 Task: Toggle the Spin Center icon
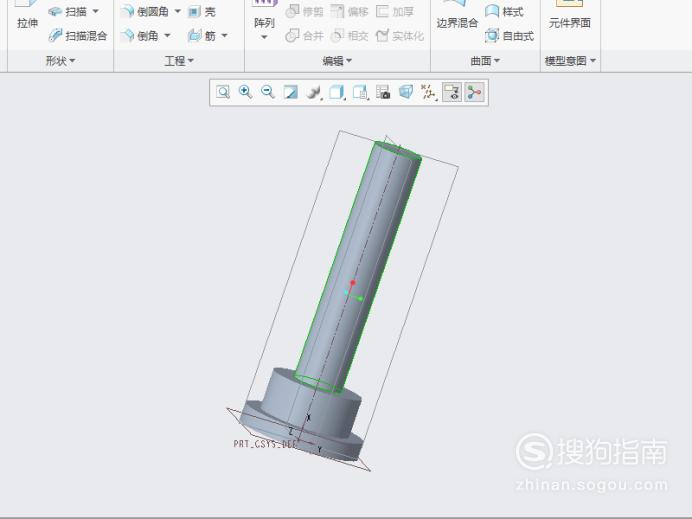[474, 92]
